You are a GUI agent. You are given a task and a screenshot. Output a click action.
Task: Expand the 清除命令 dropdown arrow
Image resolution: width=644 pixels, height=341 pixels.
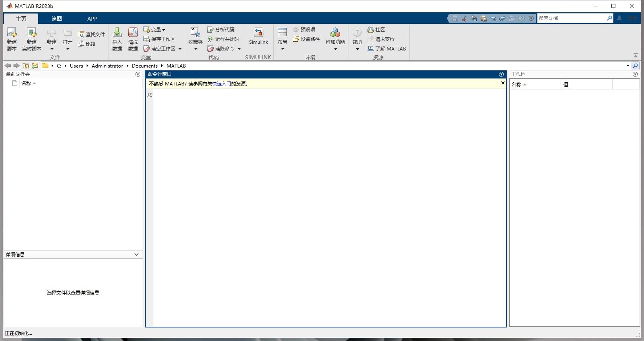(239, 49)
